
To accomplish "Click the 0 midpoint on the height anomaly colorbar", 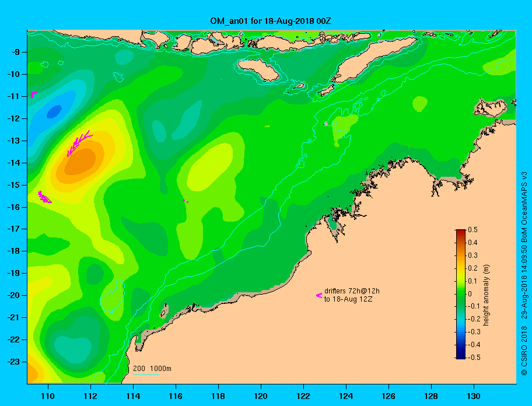I will [470, 294].
